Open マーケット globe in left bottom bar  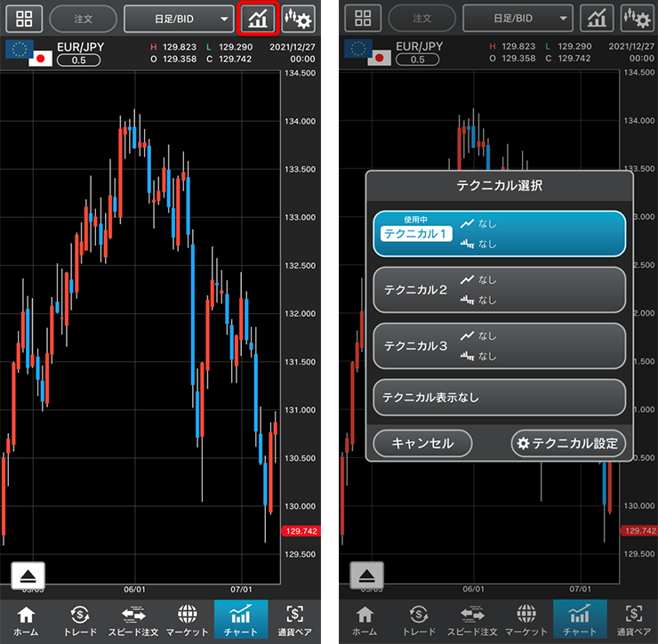point(187,621)
